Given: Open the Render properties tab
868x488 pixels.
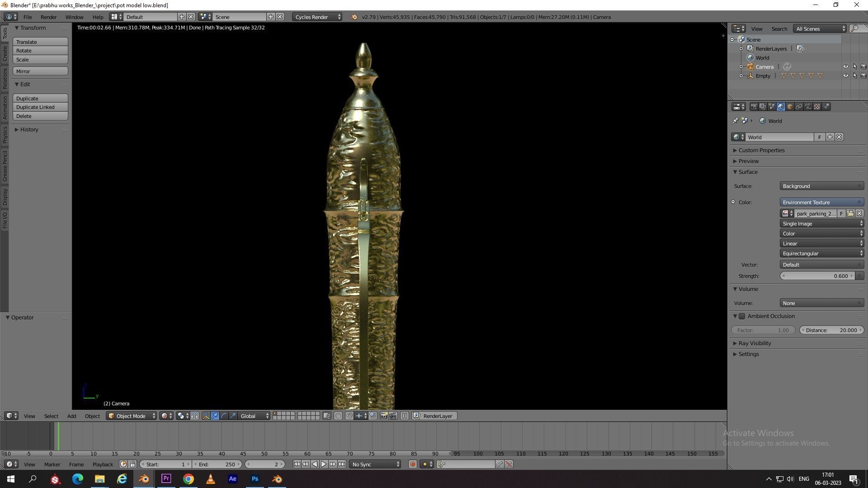Looking at the screenshot, I should click(x=754, y=107).
